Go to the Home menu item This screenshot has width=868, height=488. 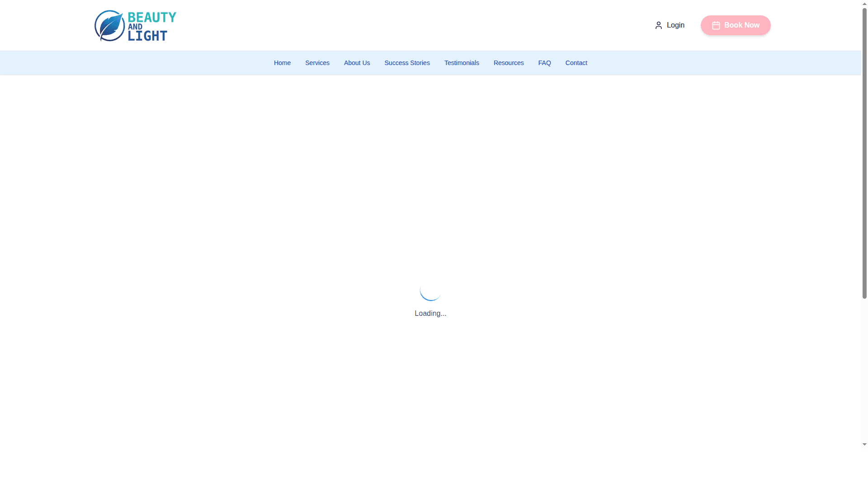click(x=282, y=63)
